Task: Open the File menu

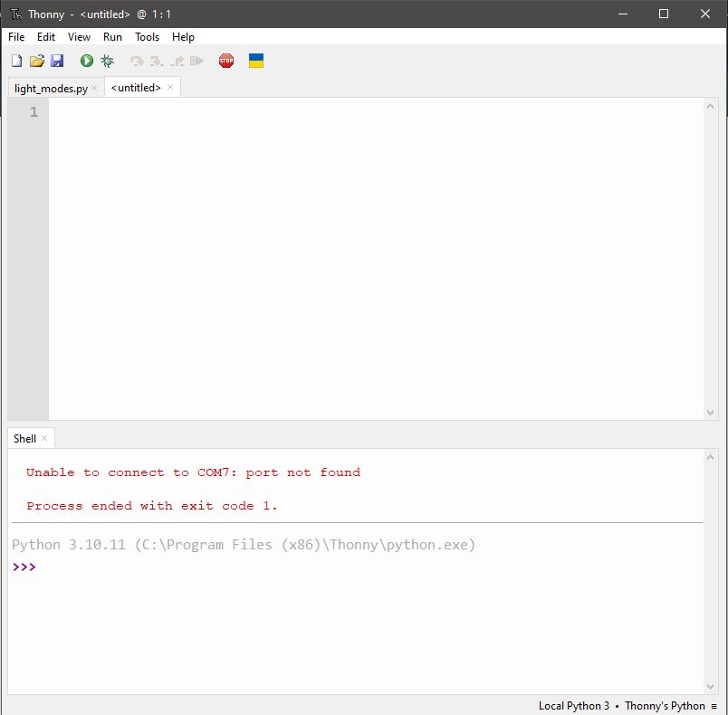Action: (16, 37)
